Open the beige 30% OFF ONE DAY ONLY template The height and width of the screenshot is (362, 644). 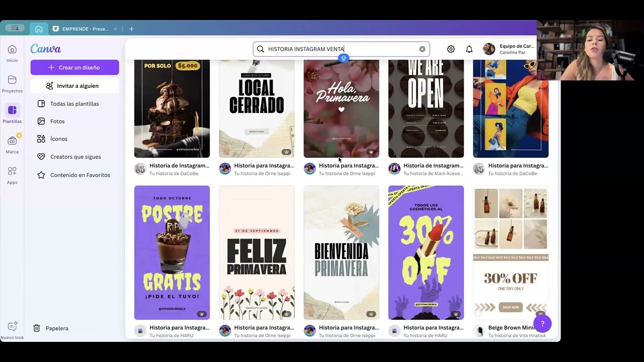511,252
